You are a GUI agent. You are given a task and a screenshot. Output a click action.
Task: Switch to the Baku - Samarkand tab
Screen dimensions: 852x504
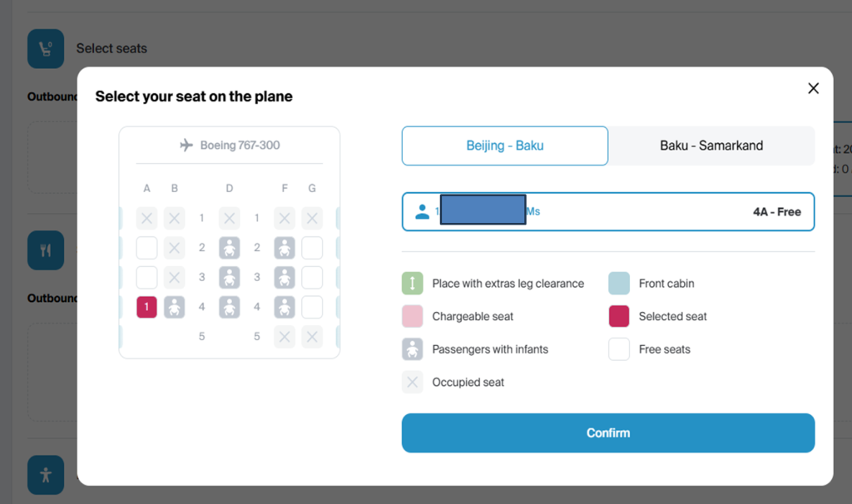(x=711, y=146)
